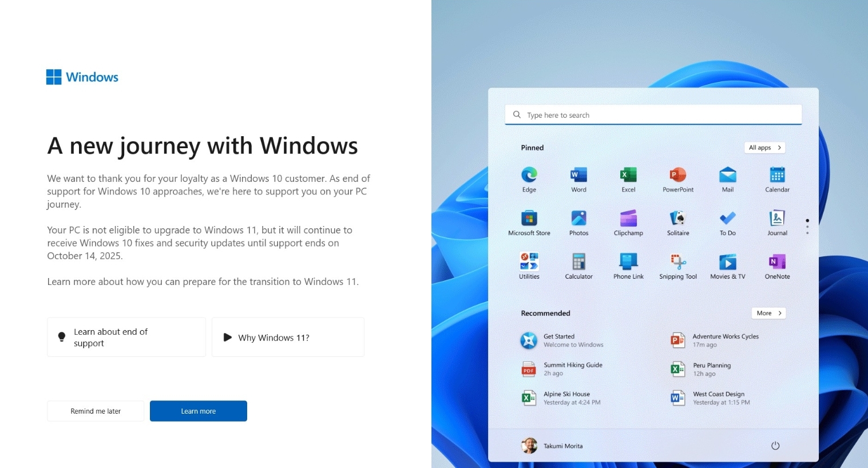868x468 pixels.
Task: Launch Word from pinned apps
Action: [x=578, y=174]
